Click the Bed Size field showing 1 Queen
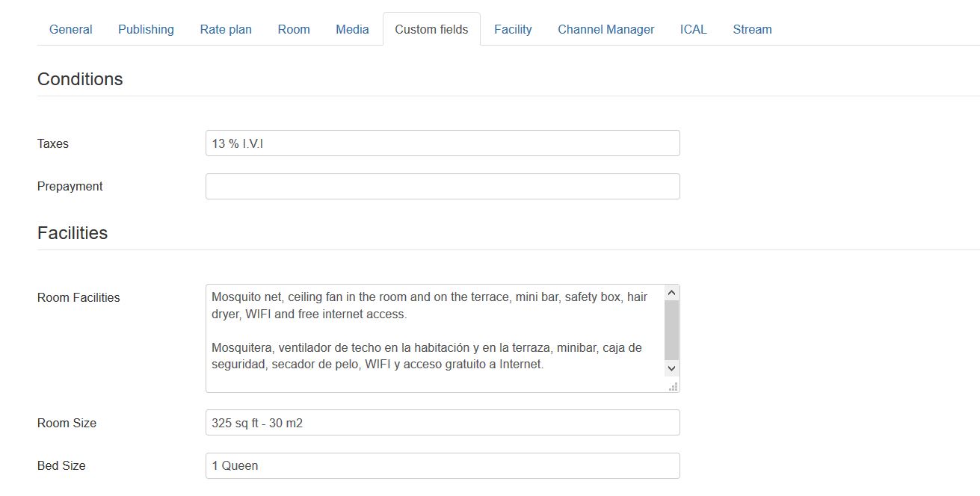 click(443, 466)
